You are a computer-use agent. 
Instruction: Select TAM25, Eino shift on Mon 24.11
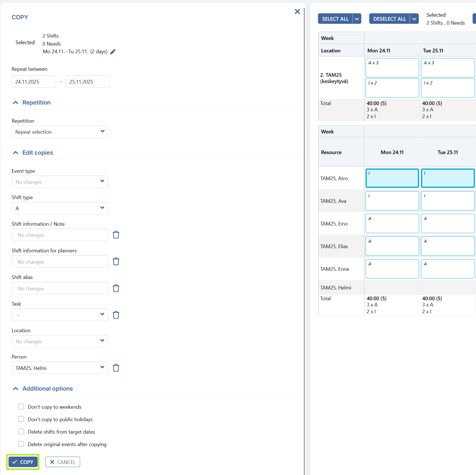pos(392,223)
